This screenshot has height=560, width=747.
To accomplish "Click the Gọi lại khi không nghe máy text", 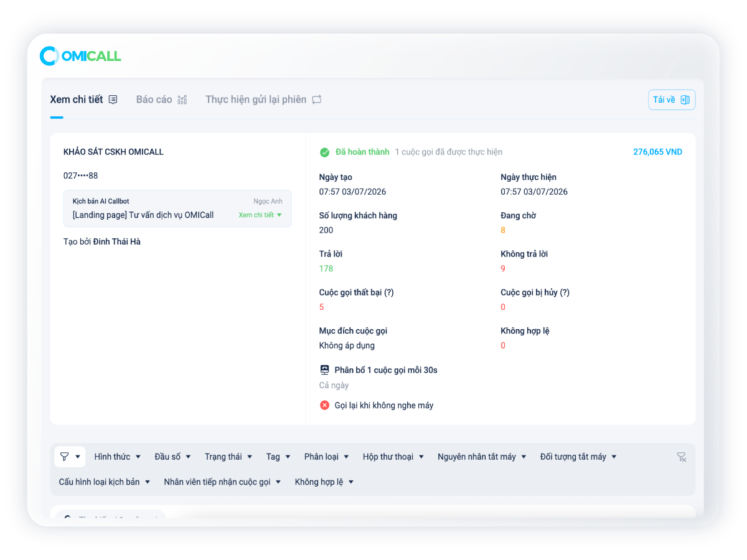I will [x=384, y=406].
